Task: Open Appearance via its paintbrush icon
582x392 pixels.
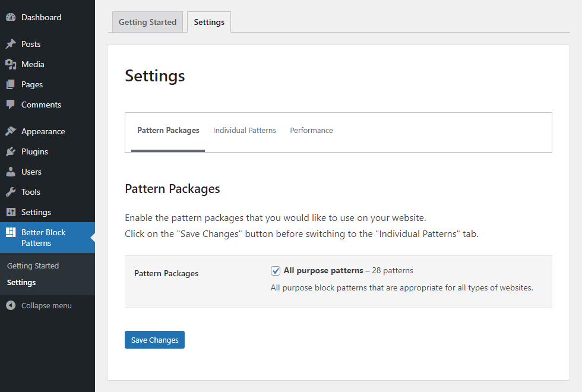Action: point(11,131)
